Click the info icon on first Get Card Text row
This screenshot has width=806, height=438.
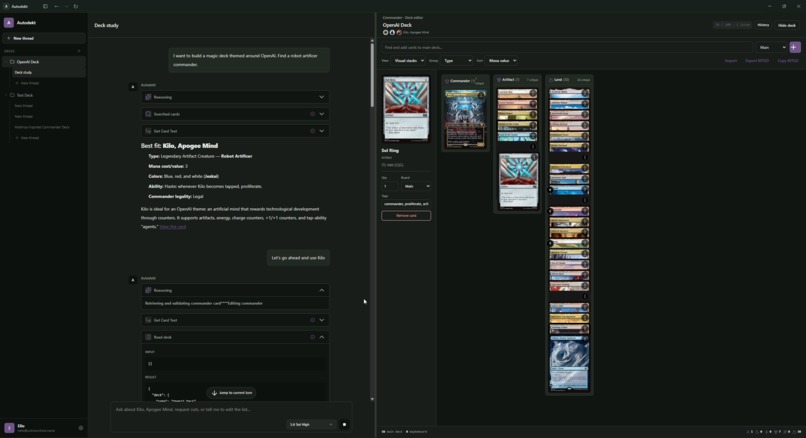312,131
